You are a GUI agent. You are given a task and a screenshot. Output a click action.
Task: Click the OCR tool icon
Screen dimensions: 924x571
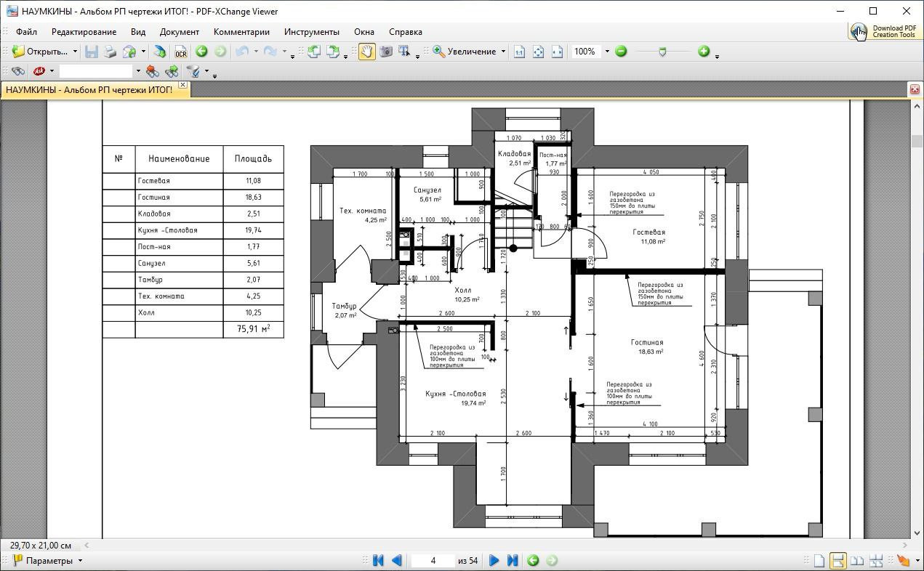pos(180,52)
